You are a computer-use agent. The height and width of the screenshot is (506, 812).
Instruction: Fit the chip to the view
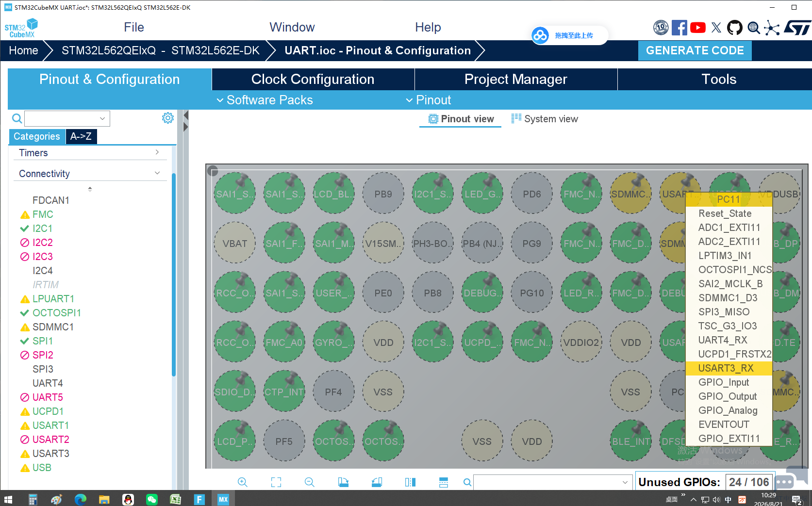(276, 482)
